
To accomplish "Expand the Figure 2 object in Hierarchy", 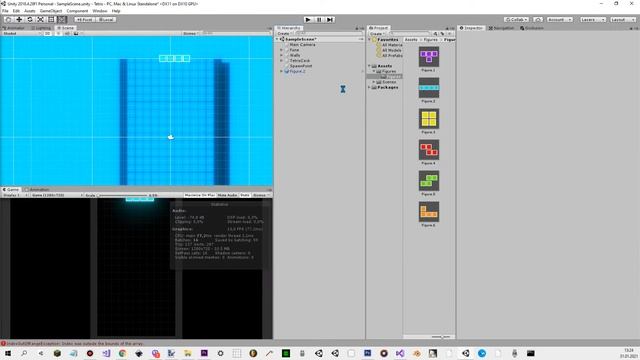I will [281, 71].
